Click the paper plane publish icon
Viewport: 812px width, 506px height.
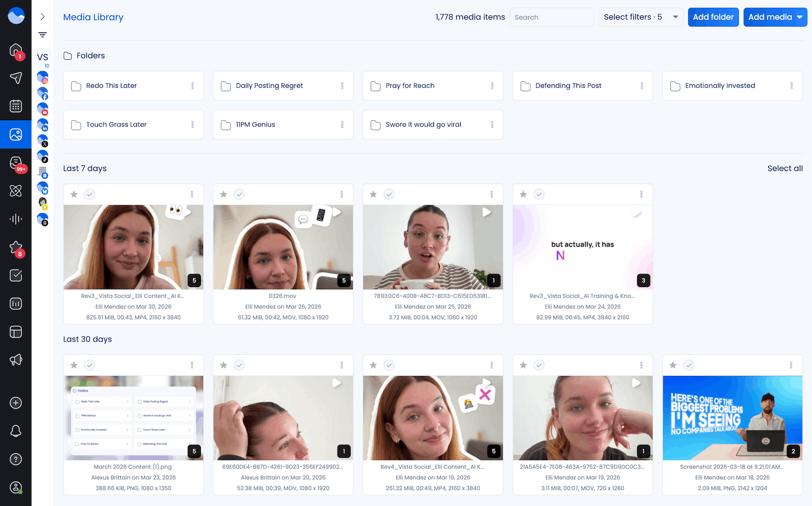pyautogui.click(x=16, y=78)
